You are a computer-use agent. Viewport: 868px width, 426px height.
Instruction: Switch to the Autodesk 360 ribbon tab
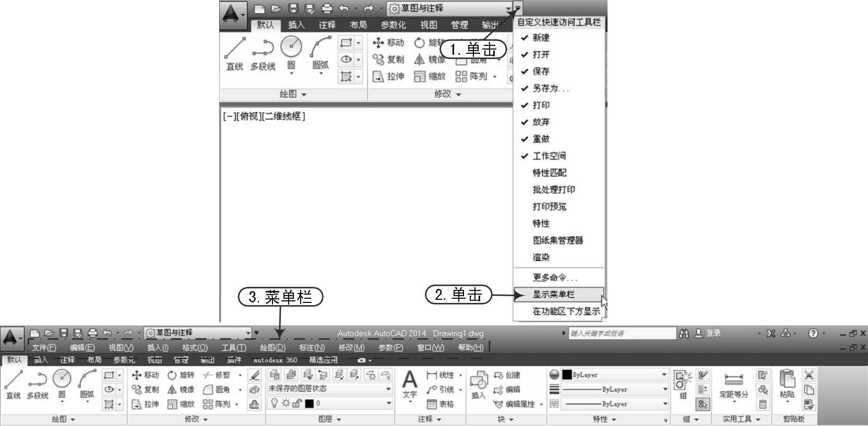pos(275,360)
